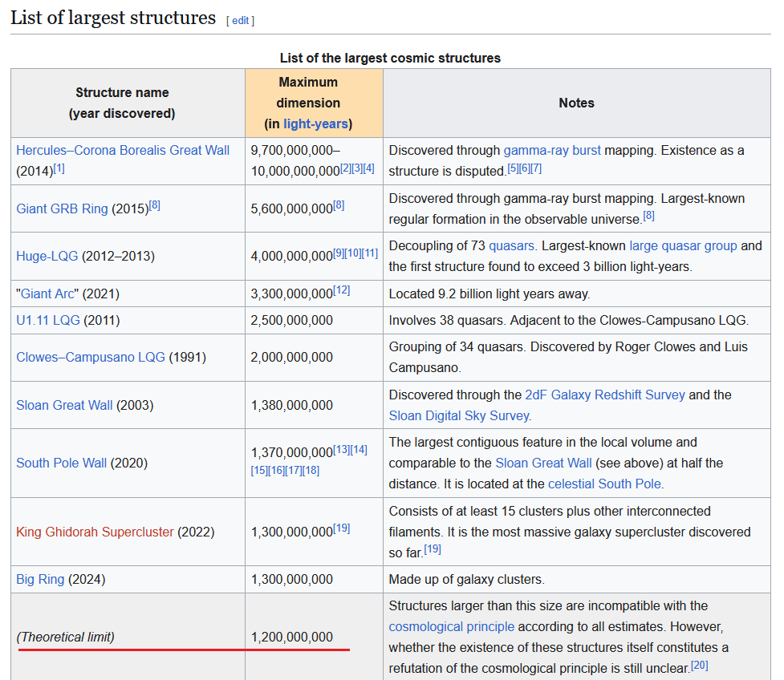
Task: Click the celestial South Pole link
Action: click(x=604, y=484)
